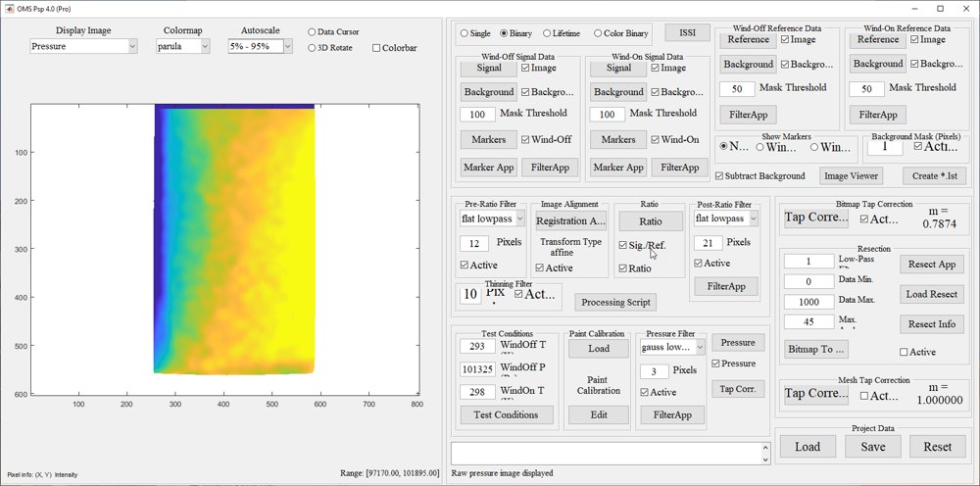Click the ISSI button
This screenshot has width=980, height=486.
[687, 33]
